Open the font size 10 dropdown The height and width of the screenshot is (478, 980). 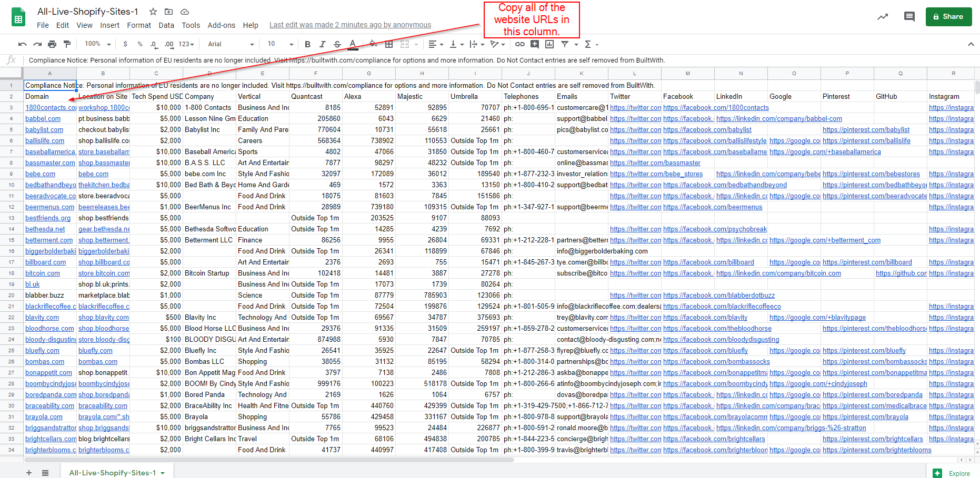click(x=281, y=44)
